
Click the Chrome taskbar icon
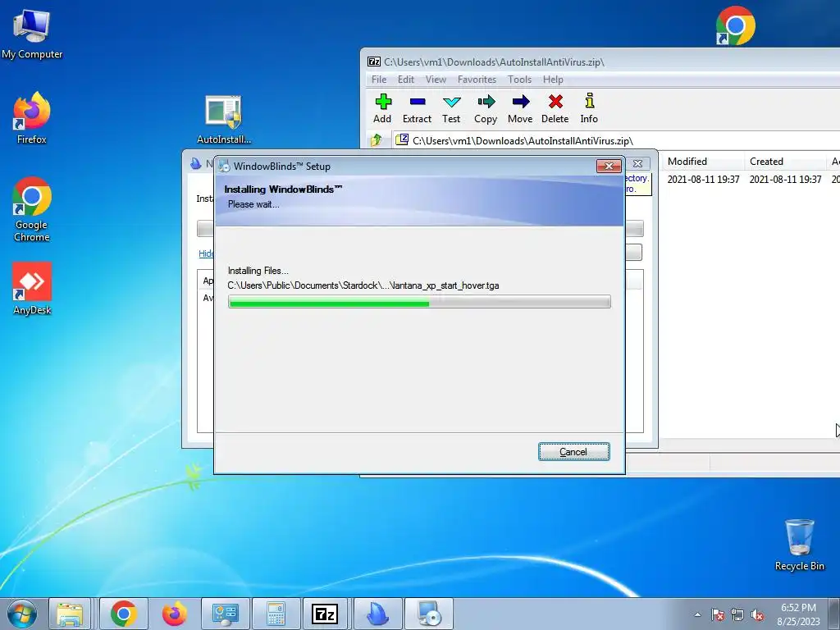coord(124,614)
